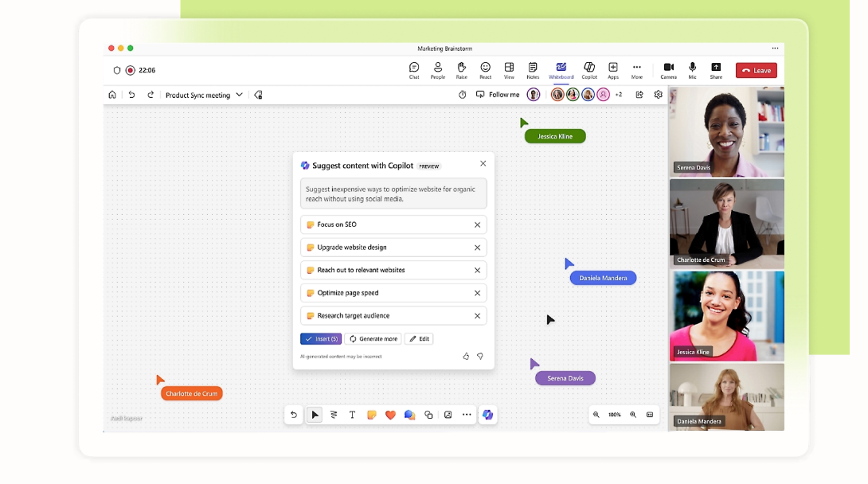Select Serena Davis's video tile

(x=727, y=131)
